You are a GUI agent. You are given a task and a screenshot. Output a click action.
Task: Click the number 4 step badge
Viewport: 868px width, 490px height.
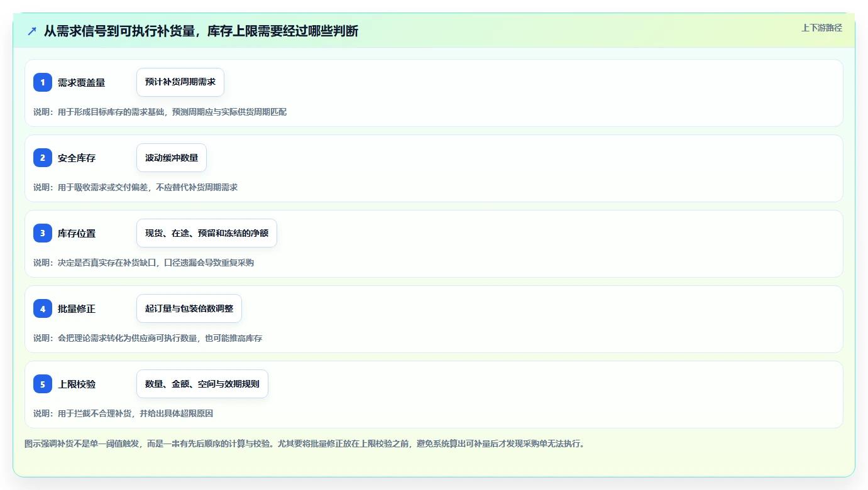(43, 308)
